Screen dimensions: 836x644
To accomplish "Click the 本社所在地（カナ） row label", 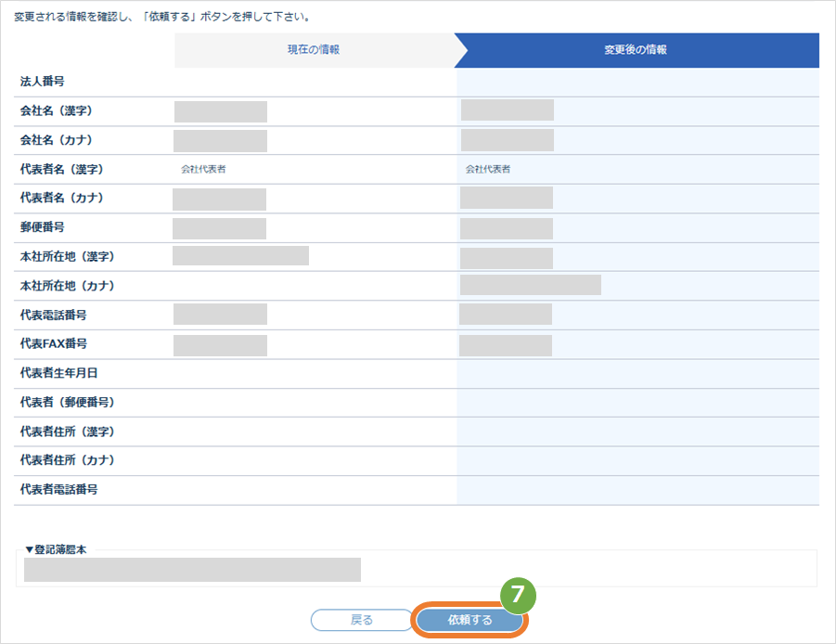I will click(x=67, y=286).
